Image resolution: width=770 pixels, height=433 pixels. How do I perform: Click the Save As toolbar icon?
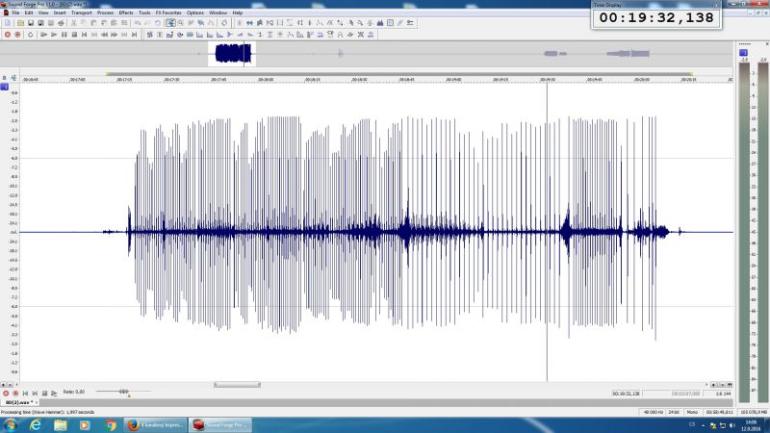tap(41, 23)
